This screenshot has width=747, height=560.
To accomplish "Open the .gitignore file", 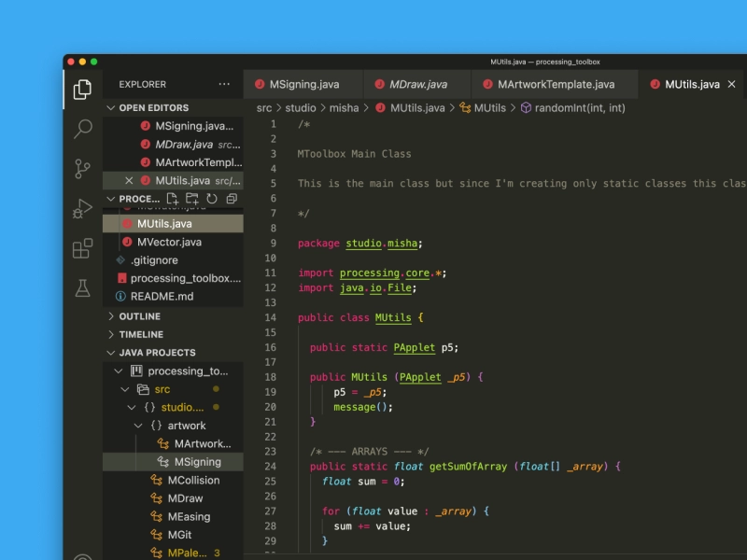I will [173, 260].
